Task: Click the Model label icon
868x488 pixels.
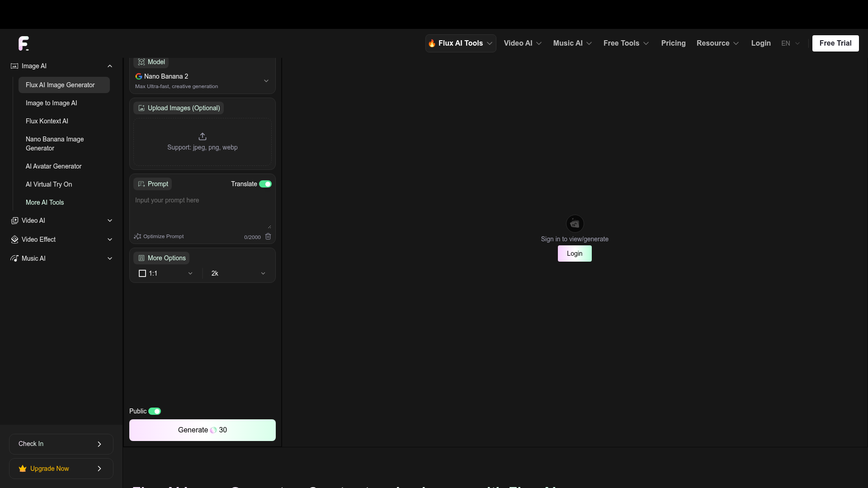Action: click(142, 62)
